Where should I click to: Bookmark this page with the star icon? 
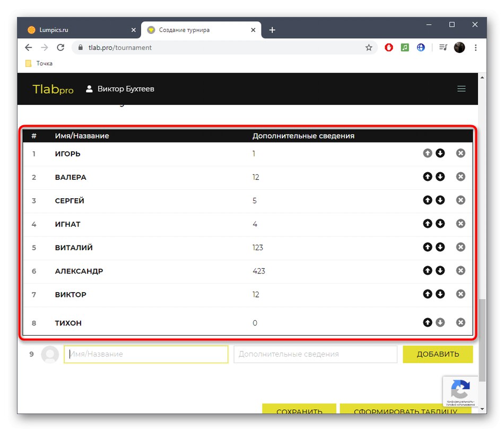368,48
